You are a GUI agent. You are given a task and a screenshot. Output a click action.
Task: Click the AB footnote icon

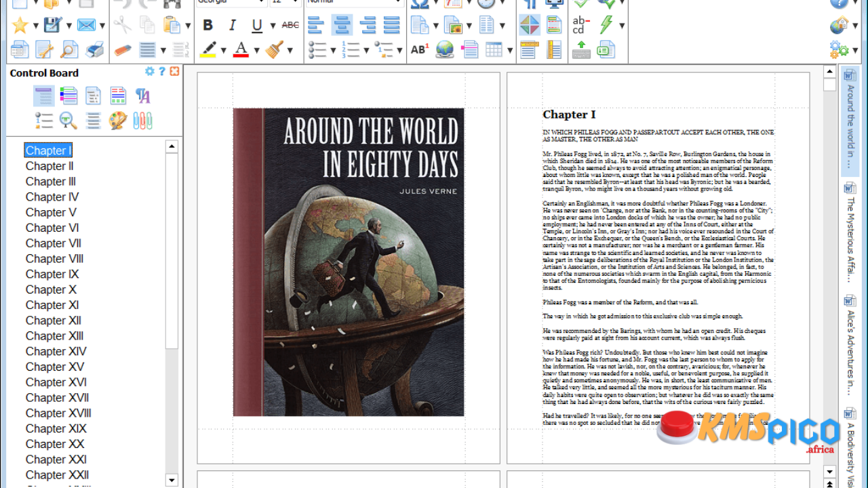point(420,49)
